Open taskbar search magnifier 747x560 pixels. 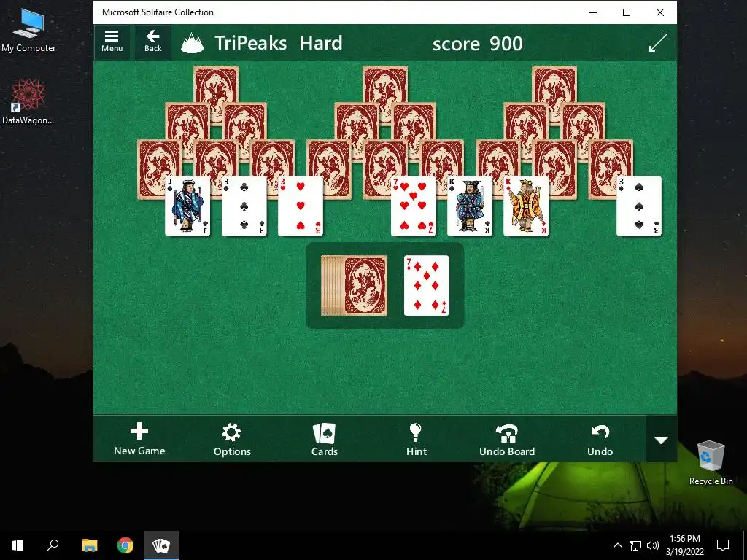(x=53, y=545)
